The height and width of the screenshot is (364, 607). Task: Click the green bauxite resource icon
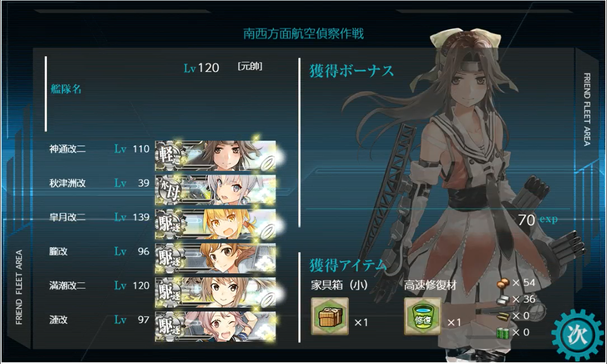click(x=504, y=333)
